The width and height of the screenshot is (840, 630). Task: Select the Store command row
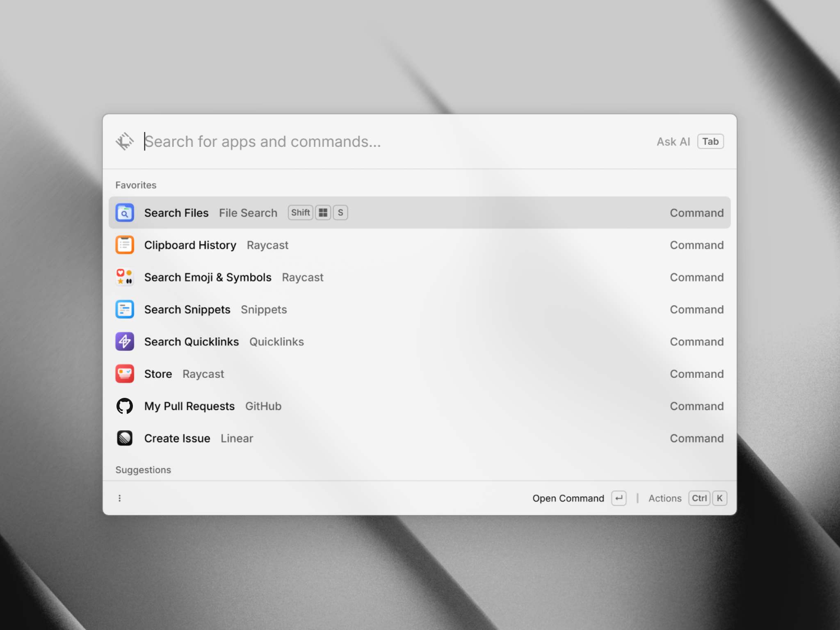tap(420, 374)
